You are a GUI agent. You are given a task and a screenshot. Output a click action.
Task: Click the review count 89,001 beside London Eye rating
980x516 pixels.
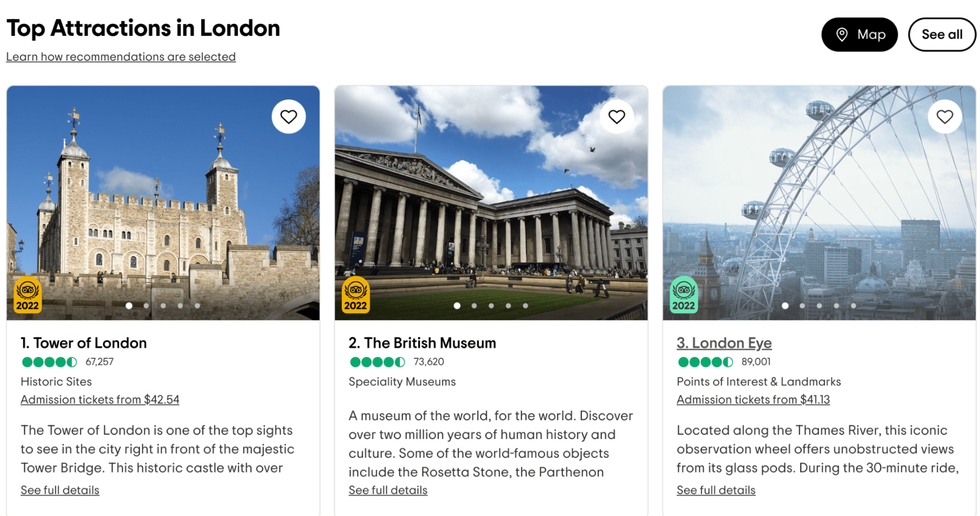point(754,362)
